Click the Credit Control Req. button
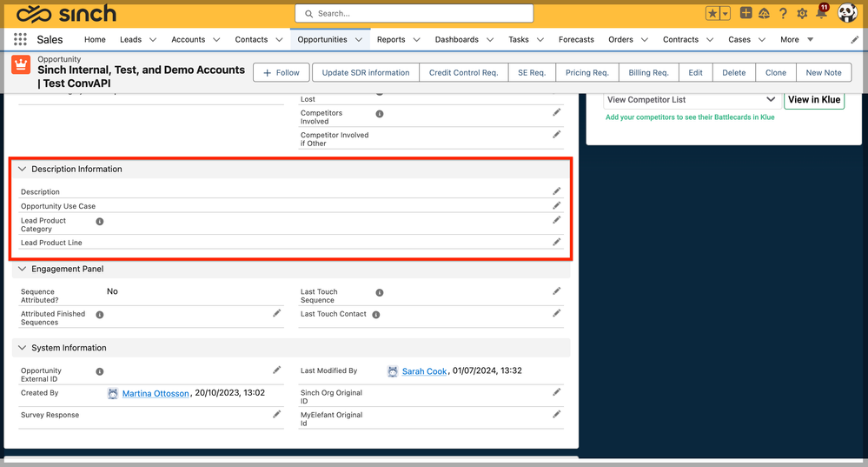Image resolution: width=868 pixels, height=467 pixels. pyautogui.click(x=464, y=72)
